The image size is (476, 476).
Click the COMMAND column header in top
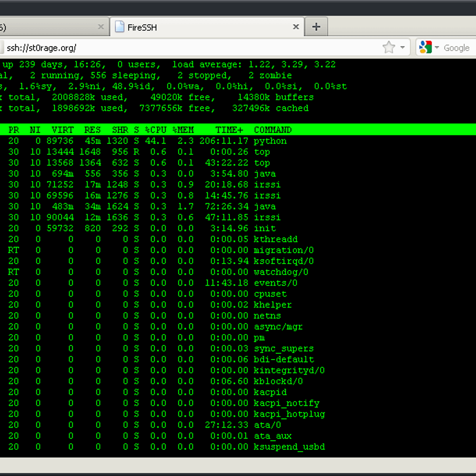[273, 130]
